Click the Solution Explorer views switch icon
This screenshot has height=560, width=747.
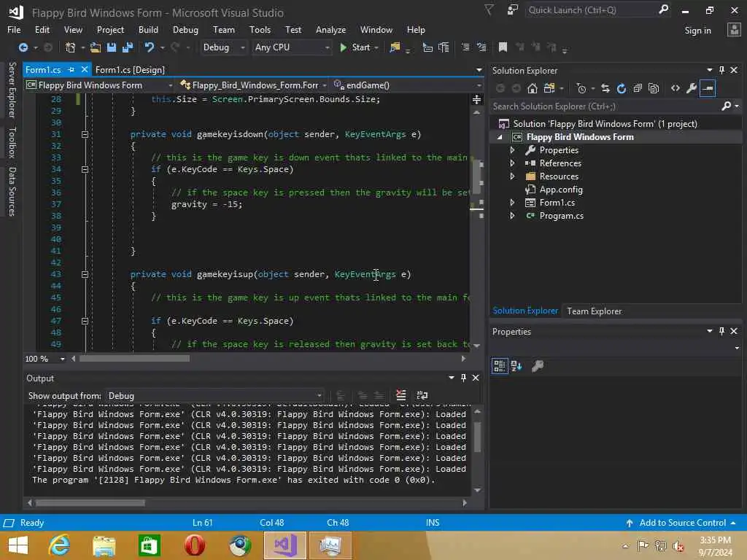coord(549,88)
